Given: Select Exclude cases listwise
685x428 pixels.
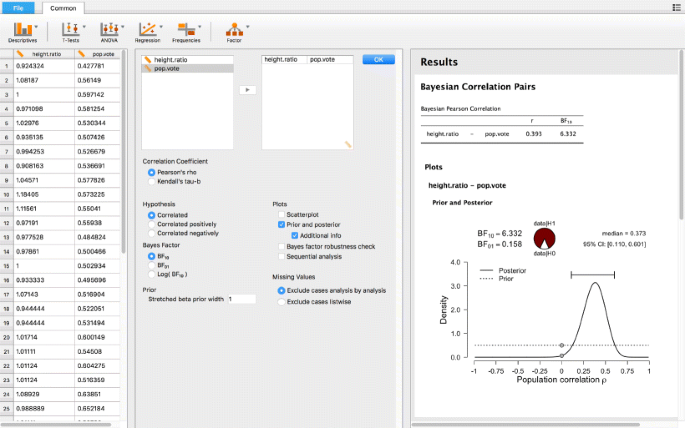Looking at the screenshot, I should pos(281,300).
